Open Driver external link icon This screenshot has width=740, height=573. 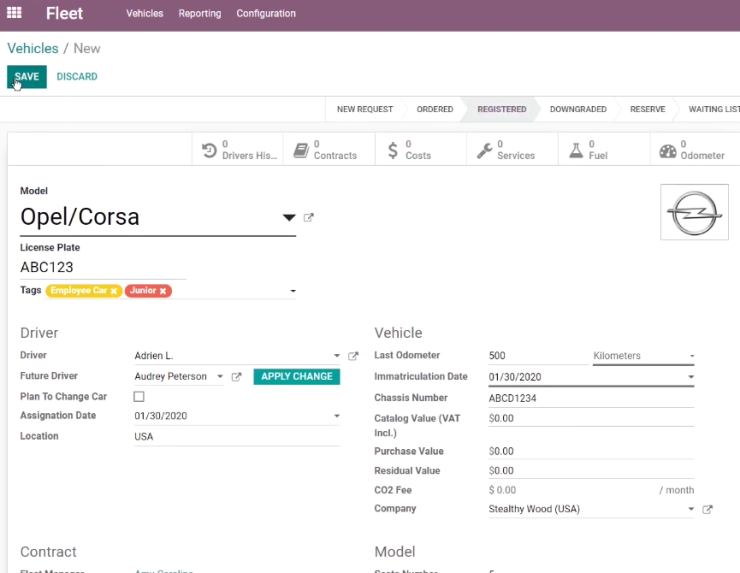[x=353, y=356]
